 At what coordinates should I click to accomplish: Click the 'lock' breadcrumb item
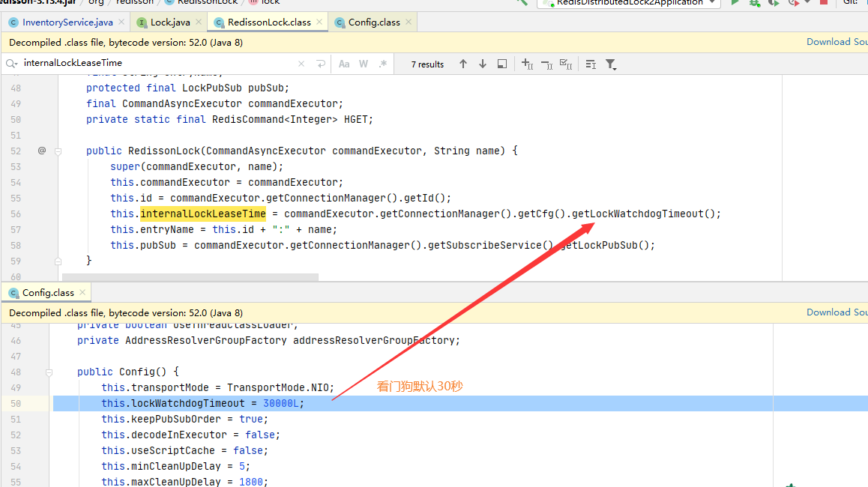pyautogui.click(x=265, y=2)
